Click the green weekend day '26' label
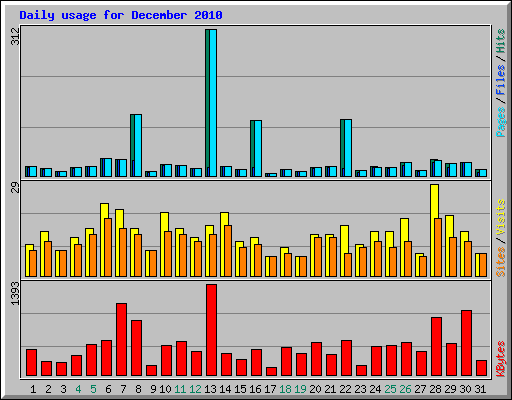The height and width of the screenshot is (400, 512). pos(405,389)
